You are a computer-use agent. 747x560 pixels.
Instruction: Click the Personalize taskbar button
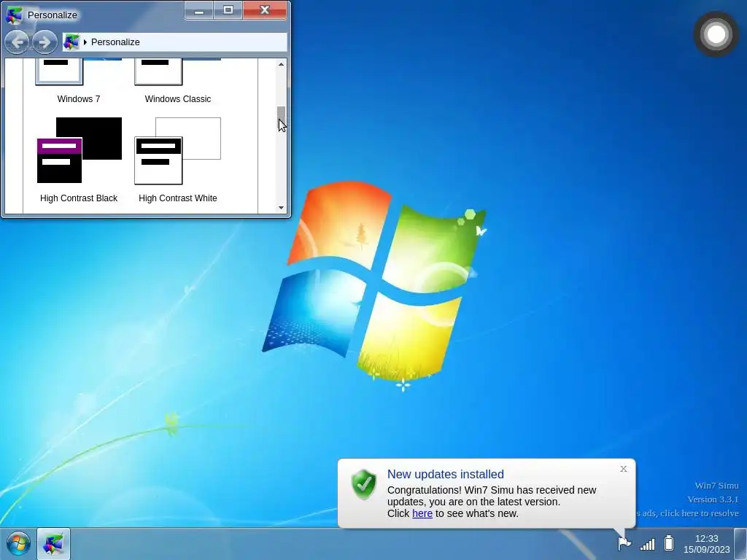pos(53,544)
